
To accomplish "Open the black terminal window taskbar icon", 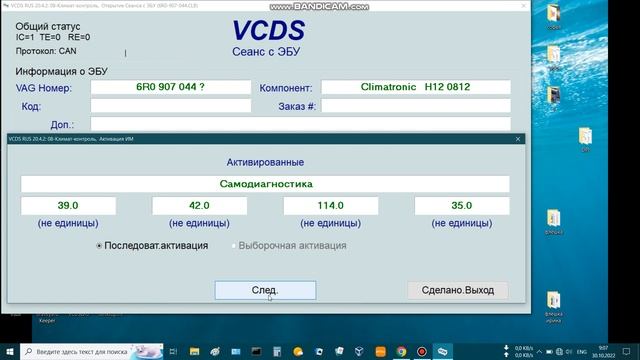I will pyautogui.click(x=256, y=351).
